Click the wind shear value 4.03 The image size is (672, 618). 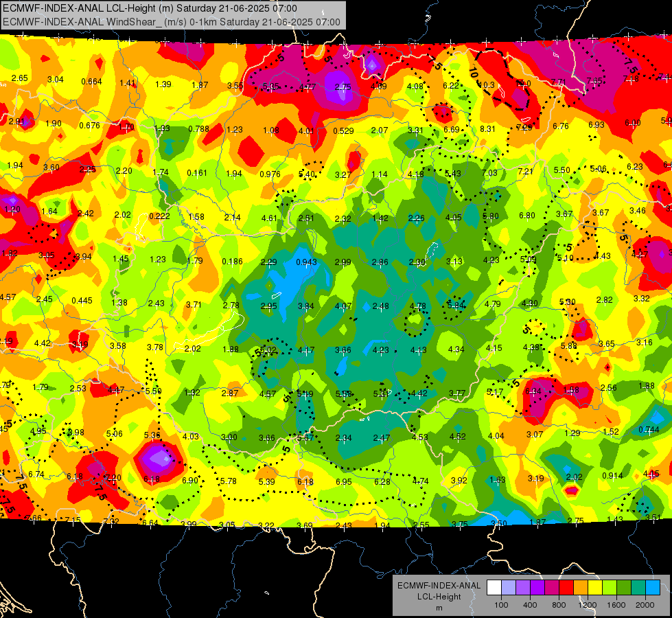(191, 436)
